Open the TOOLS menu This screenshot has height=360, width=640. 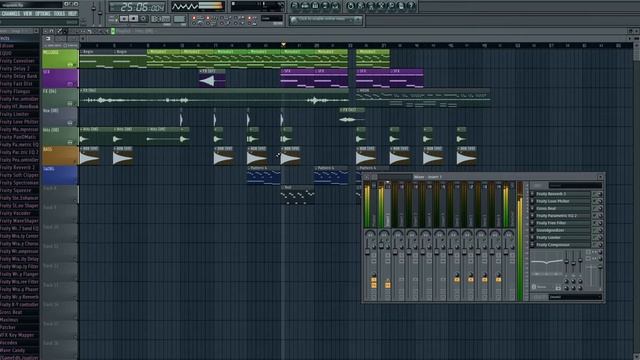pos(60,13)
